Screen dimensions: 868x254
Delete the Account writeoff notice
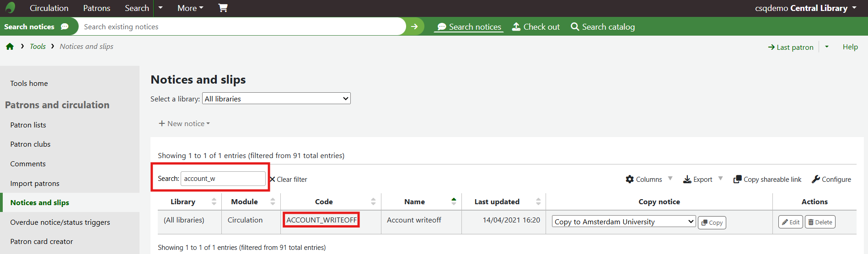click(x=820, y=222)
